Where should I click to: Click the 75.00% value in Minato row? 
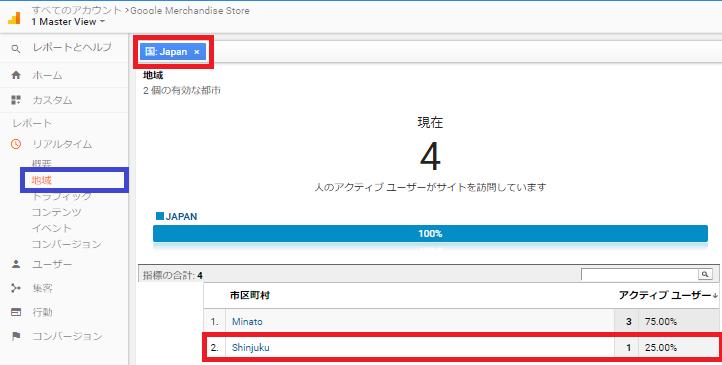point(661,322)
